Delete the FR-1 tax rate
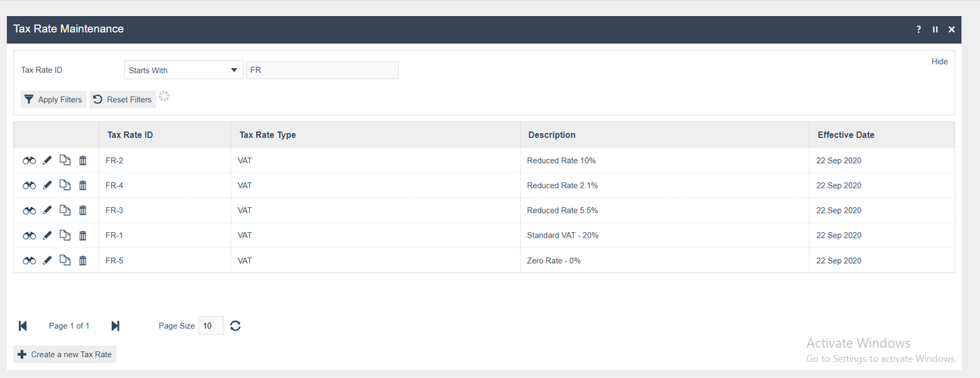This screenshot has width=980, height=378. coord(83,236)
